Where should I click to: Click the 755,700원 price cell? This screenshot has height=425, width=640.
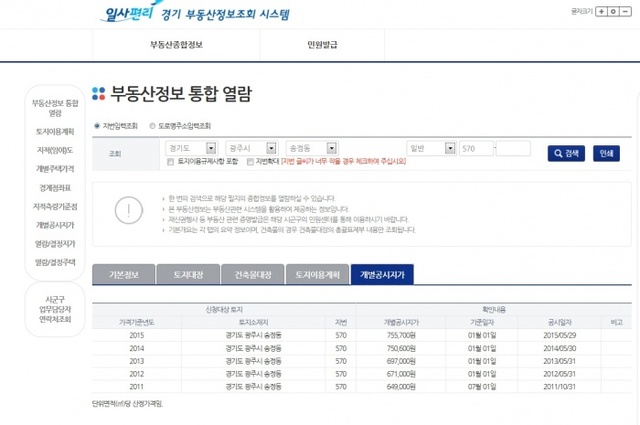401,335
